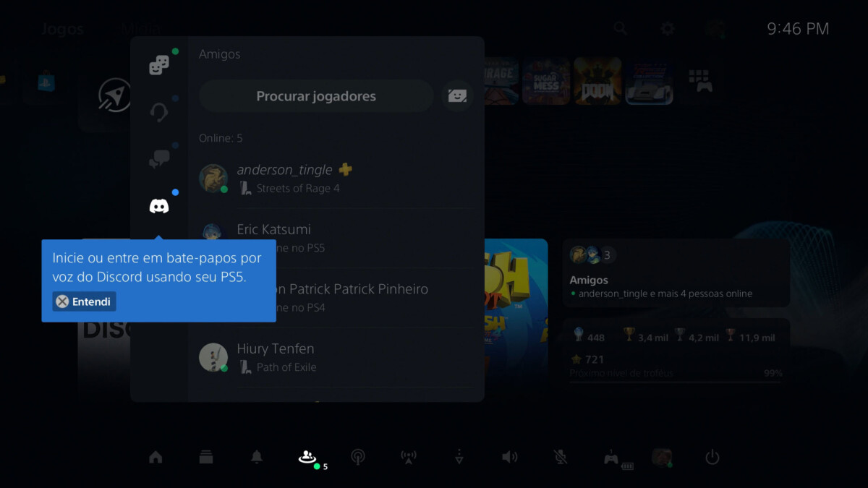Go to Home in control center

click(x=156, y=457)
